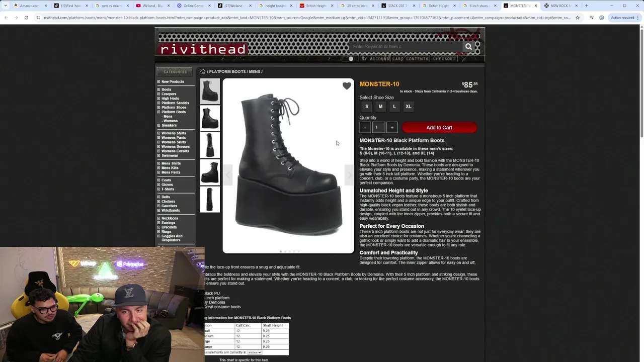Open Cart Contents link

tap(410, 59)
